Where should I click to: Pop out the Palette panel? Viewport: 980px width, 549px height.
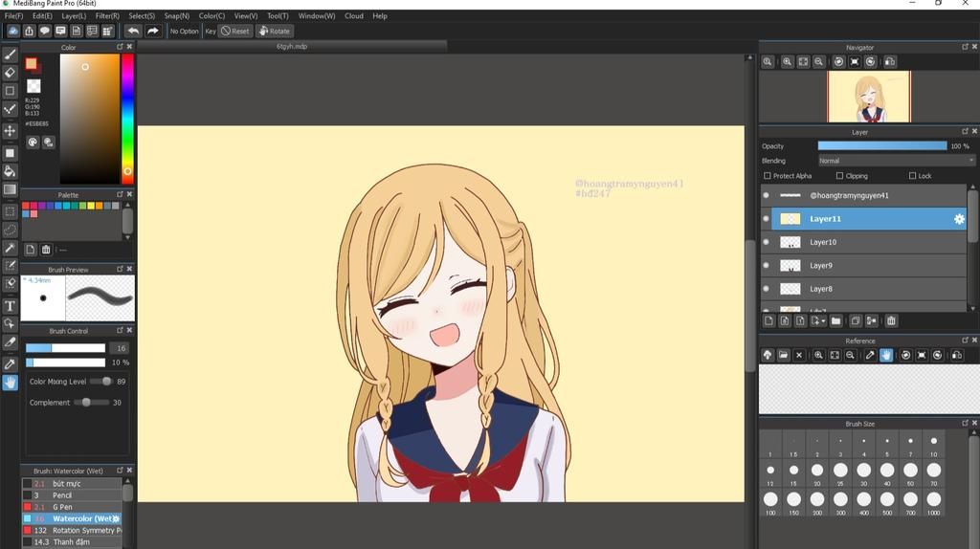point(120,194)
